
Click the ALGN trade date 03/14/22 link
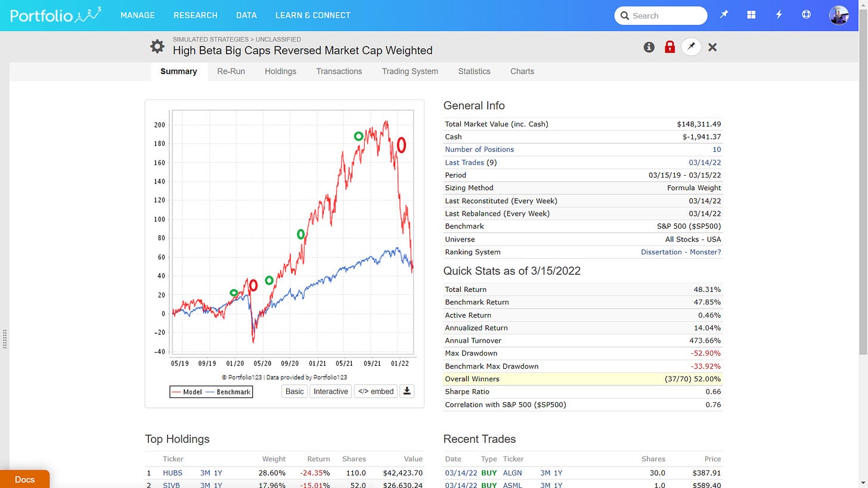pyautogui.click(x=461, y=473)
